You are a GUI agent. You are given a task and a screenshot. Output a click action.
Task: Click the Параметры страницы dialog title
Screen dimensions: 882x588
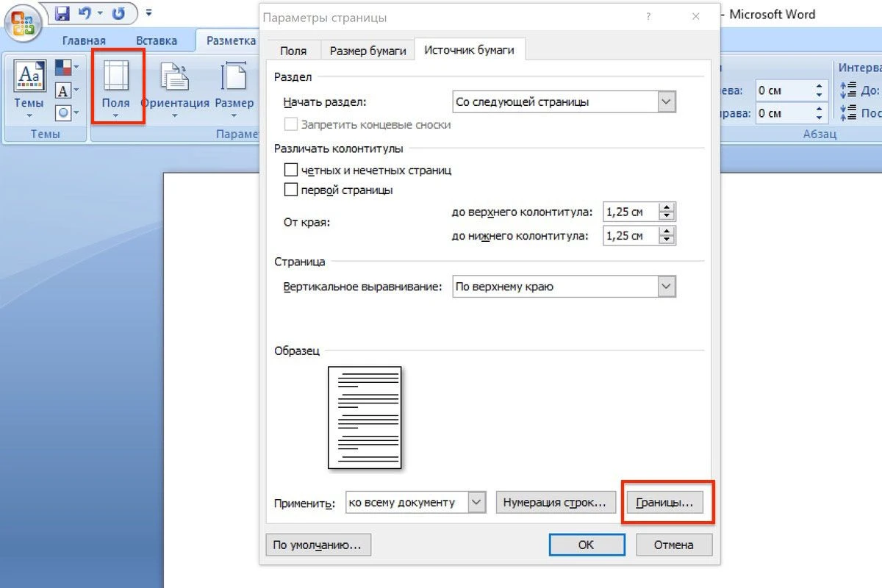pos(325,17)
